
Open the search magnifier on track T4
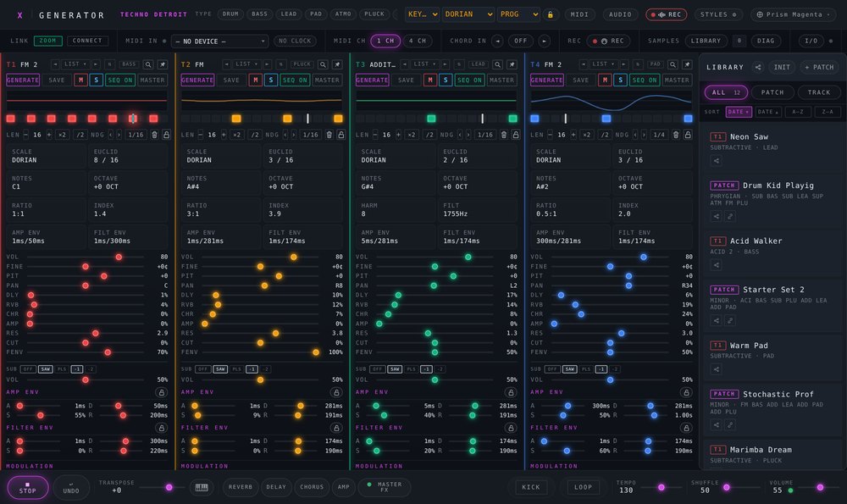click(x=673, y=64)
